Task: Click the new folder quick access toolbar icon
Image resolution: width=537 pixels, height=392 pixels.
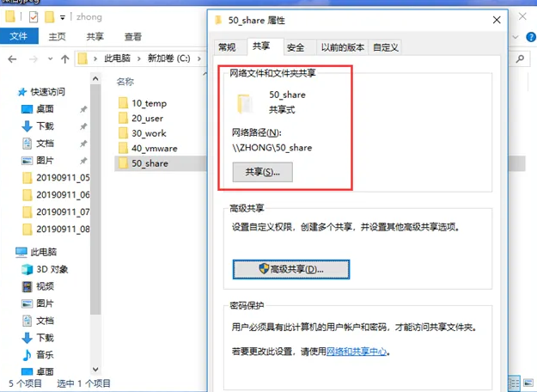Action: click(50, 17)
